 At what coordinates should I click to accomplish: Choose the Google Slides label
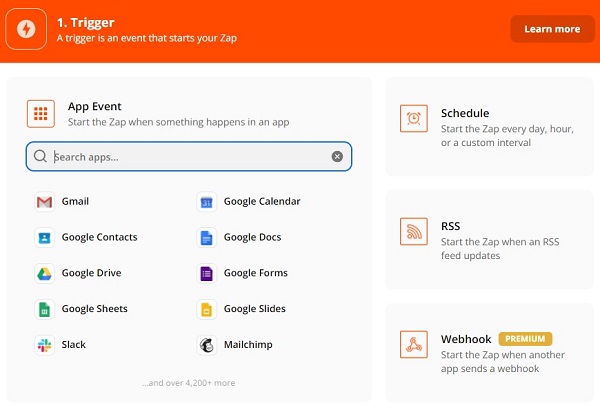pos(255,309)
